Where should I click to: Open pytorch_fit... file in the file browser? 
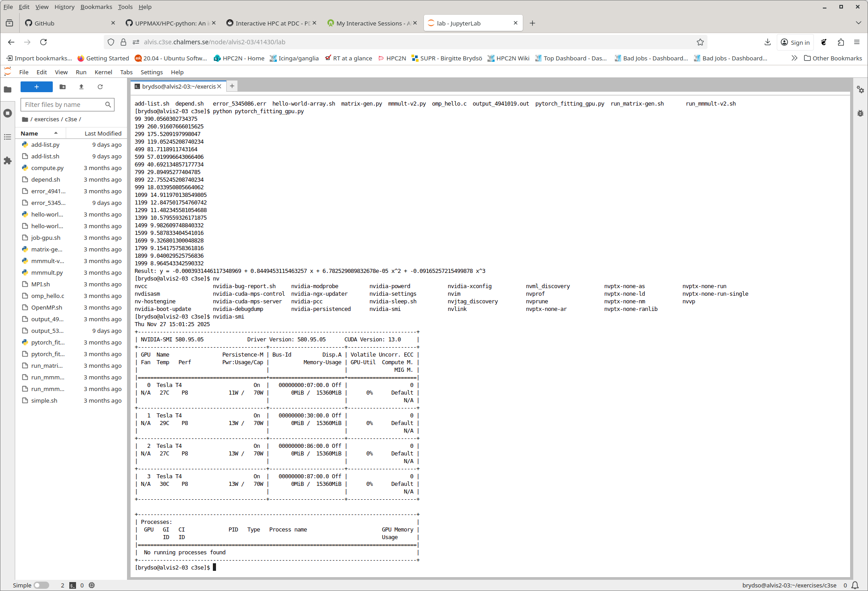click(x=47, y=342)
